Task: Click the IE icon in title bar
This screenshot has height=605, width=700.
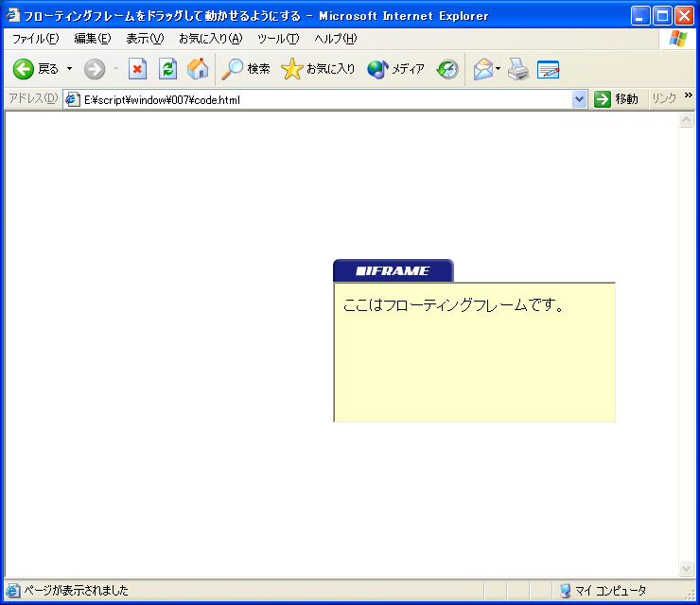Action: click(x=12, y=16)
